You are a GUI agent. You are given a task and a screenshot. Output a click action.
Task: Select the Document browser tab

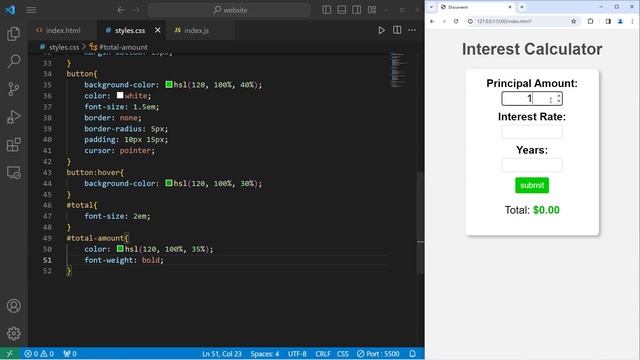[476, 7]
